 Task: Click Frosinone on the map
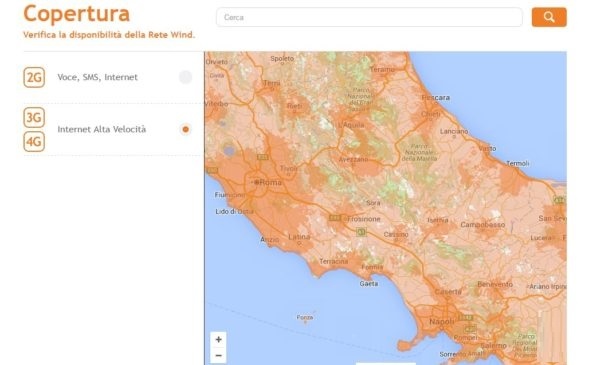click(364, 219)
